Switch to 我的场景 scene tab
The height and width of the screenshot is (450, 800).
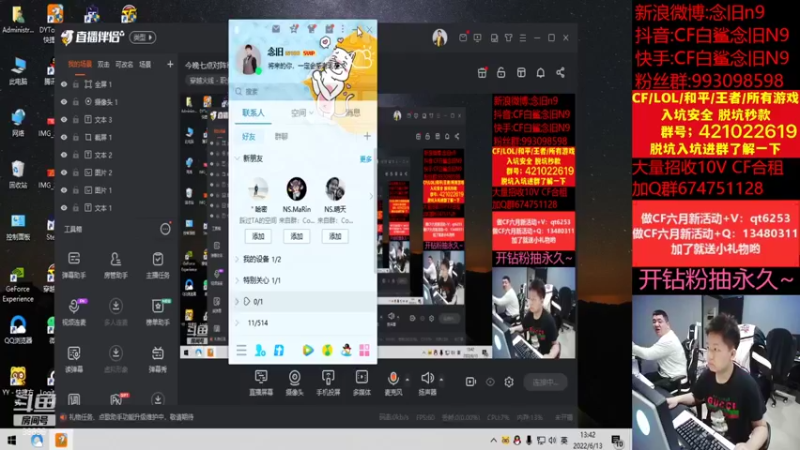click(x=80, y=64)
